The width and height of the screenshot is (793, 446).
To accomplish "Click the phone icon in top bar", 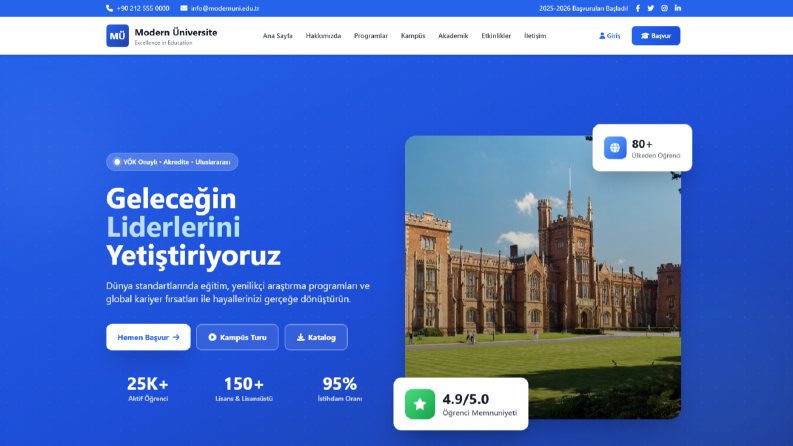I will pyautogui.click(x=109, y=8).
